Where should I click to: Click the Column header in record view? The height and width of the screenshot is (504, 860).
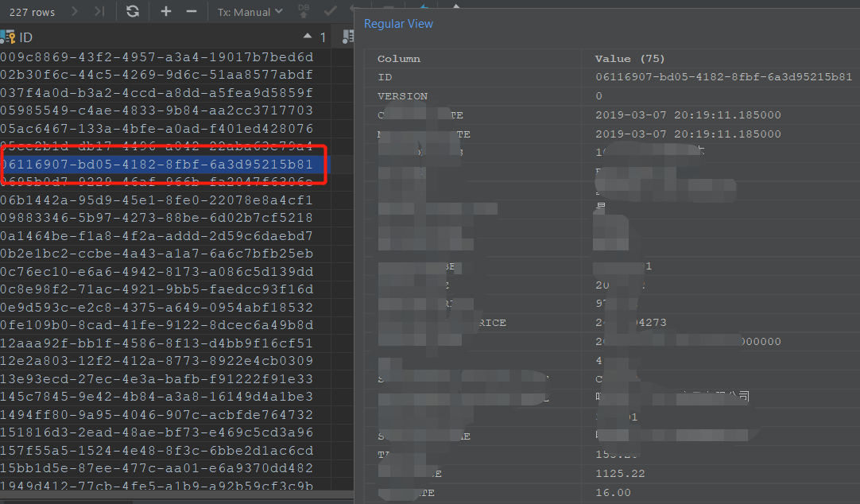click(x=399, y=59)
